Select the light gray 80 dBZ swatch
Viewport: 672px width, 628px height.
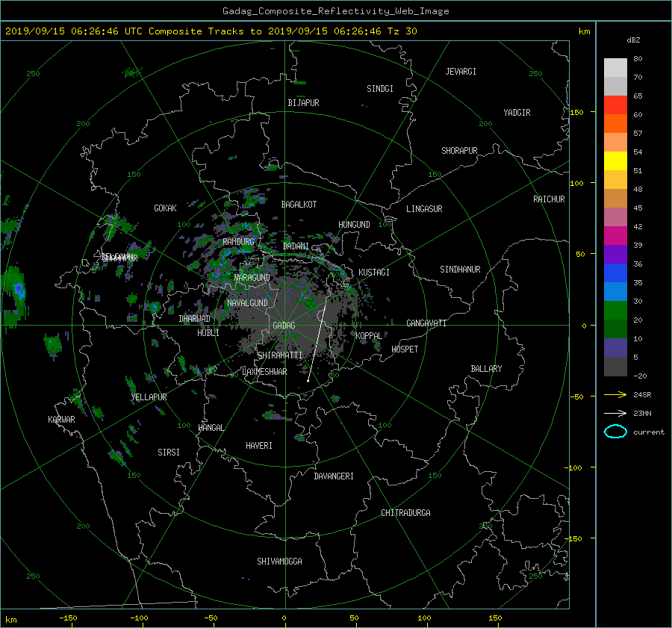point(615,68)
